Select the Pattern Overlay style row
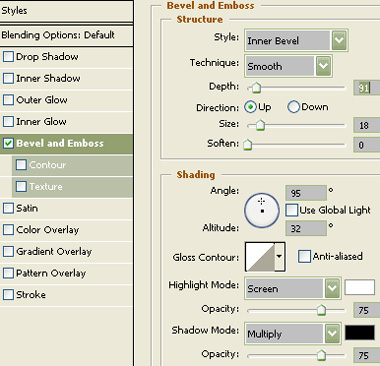The height and width of the screenshot is (366, 380). point(67,273)
